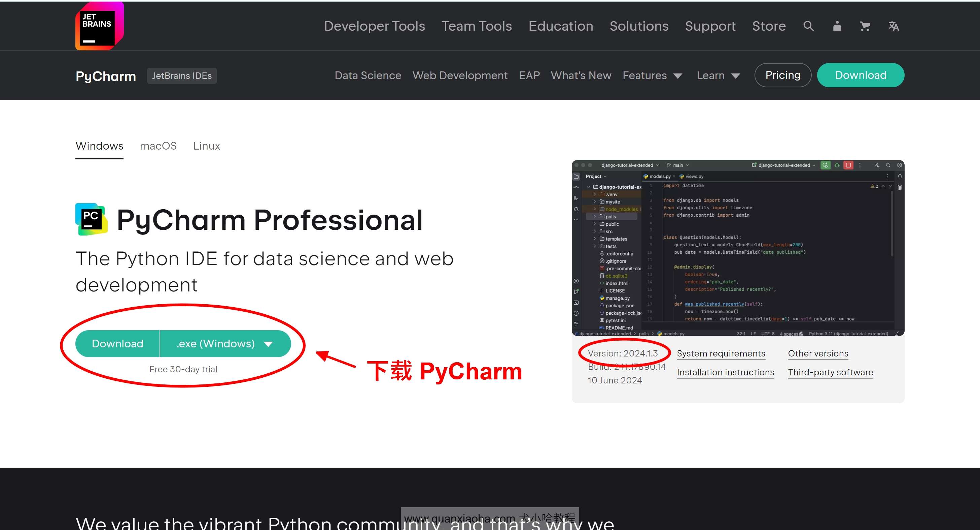
Task: Select the Linux tab
Action: pos(207,146)
